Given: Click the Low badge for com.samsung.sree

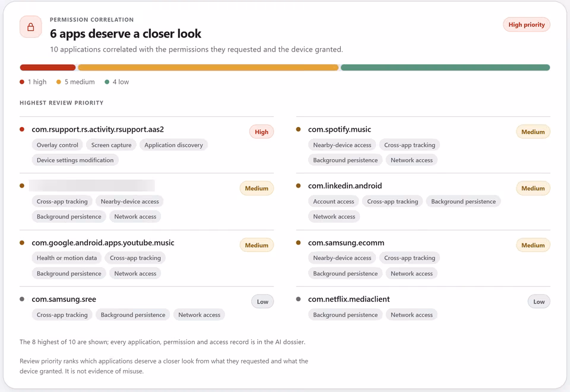Looking at the screenshot, I should (x=262, y=302).
